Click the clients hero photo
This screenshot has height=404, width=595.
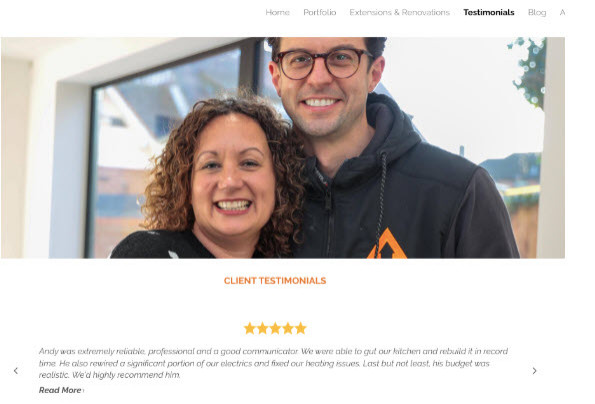tap(283, 148)
